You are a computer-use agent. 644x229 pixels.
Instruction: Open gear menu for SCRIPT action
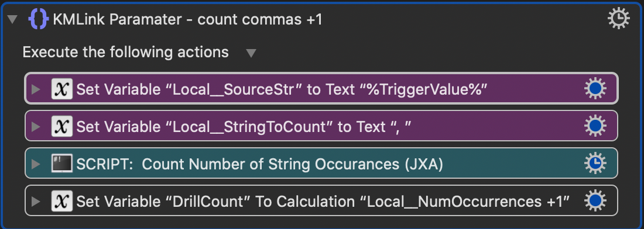tap(595, 164)
